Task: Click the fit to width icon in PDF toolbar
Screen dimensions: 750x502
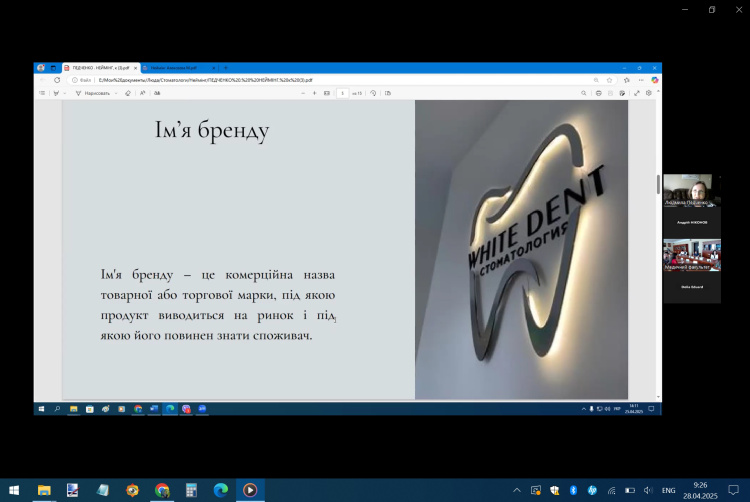Action: tap(327, 93)
